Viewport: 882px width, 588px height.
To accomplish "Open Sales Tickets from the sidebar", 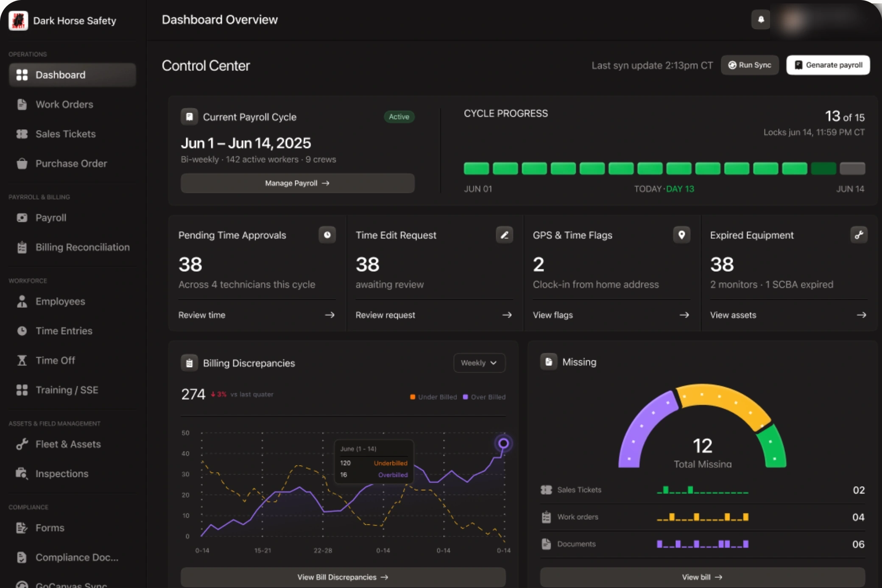I will [x=72, y=134].
